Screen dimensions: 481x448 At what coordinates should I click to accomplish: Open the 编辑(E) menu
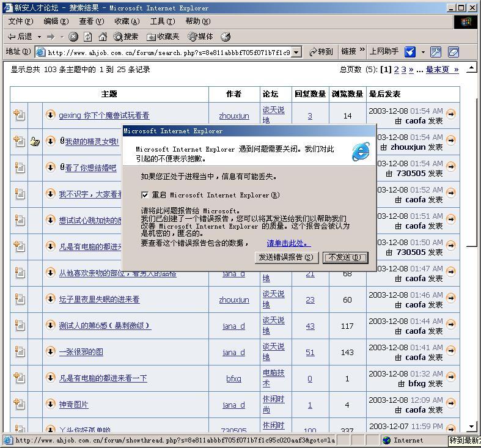point(56,21)
